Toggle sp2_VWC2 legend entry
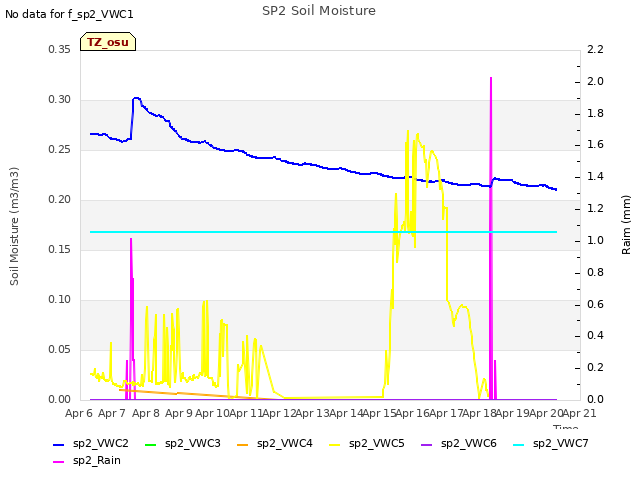The image size is (640, 480). [91, 444]
